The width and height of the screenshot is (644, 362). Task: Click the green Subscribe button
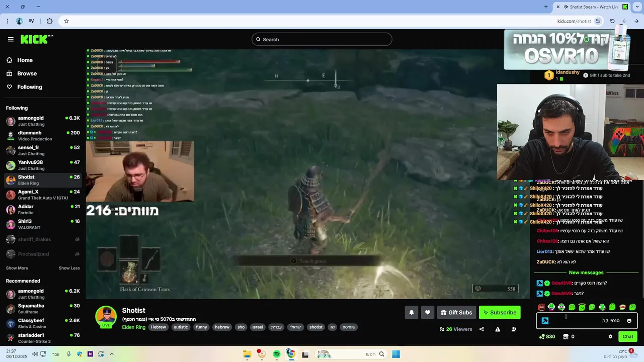[x=500, y=312]
